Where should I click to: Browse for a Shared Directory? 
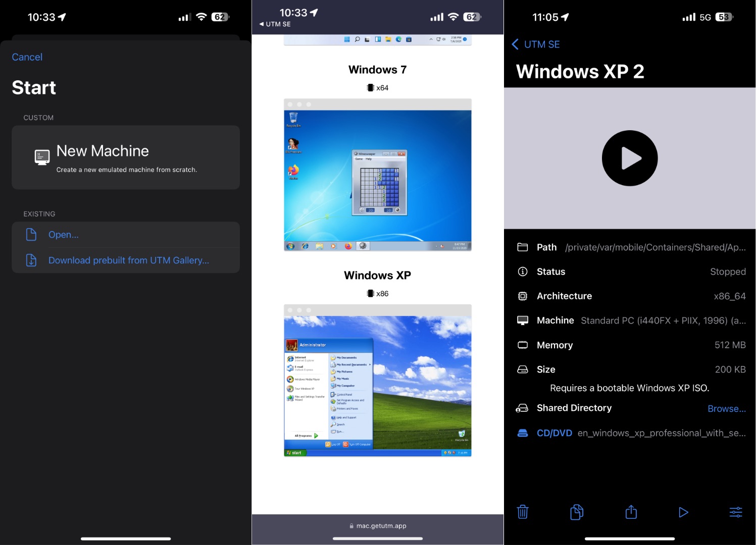coord(726,409)
